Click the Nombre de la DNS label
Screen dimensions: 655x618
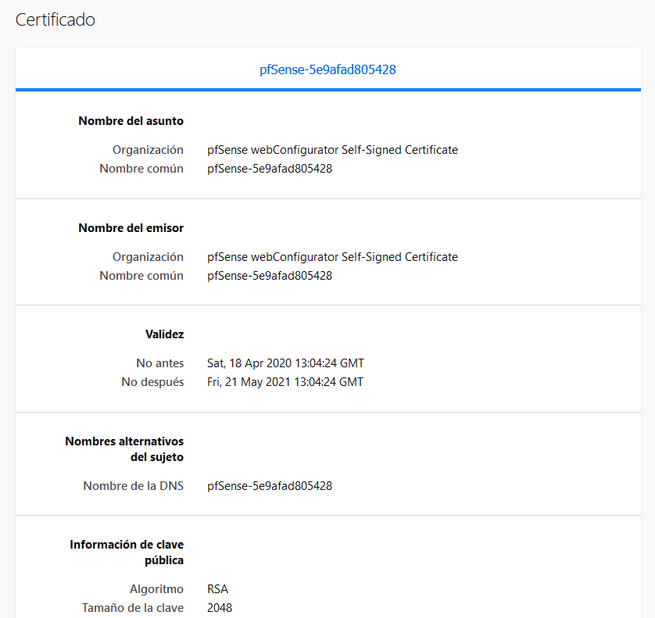coord(133,486)
